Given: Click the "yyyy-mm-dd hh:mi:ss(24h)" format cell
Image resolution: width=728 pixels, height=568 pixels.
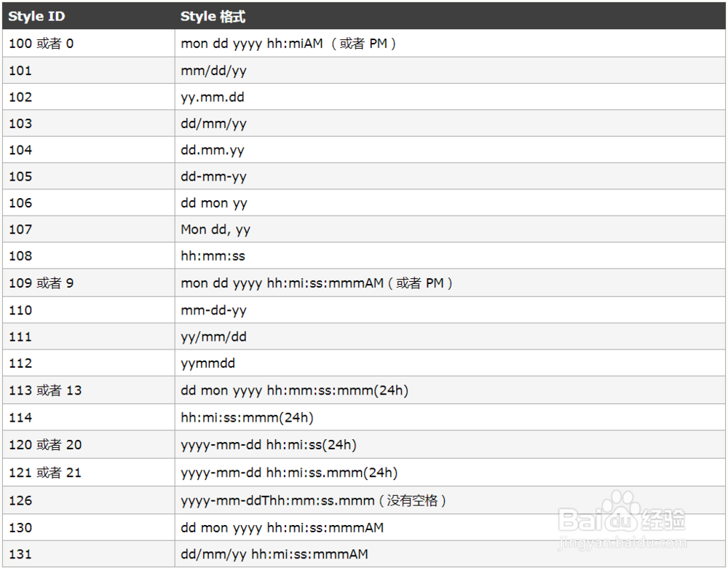Looking at the screenshot, I should coord(269,444).
